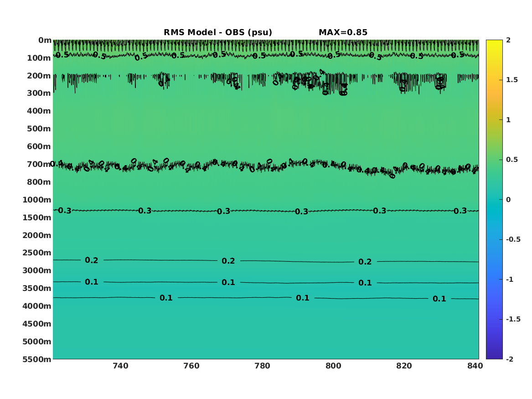Screen dimensions: 532x399
Task: Select the '760' x-axis tick label
Action: [191, 366]
